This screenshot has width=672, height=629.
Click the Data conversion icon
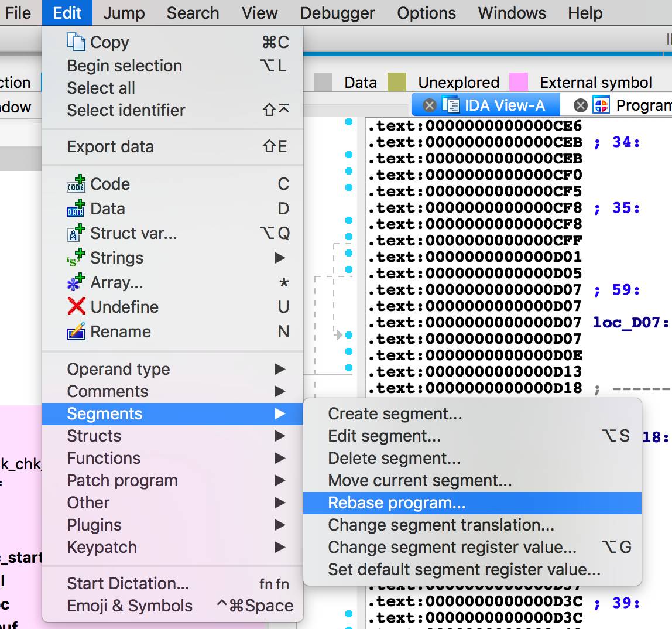[76, 209]
